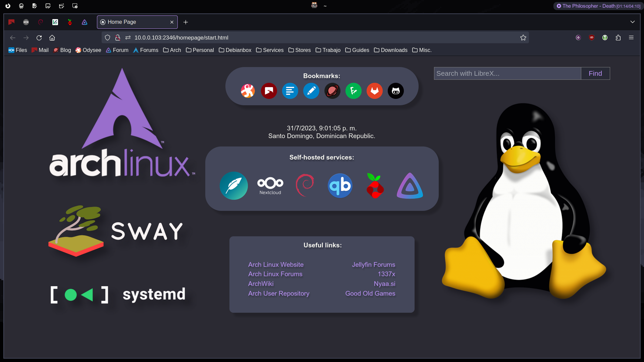Open the Arch Linux Website link
The width and height of the screenshot is (644, 362).
276,264
